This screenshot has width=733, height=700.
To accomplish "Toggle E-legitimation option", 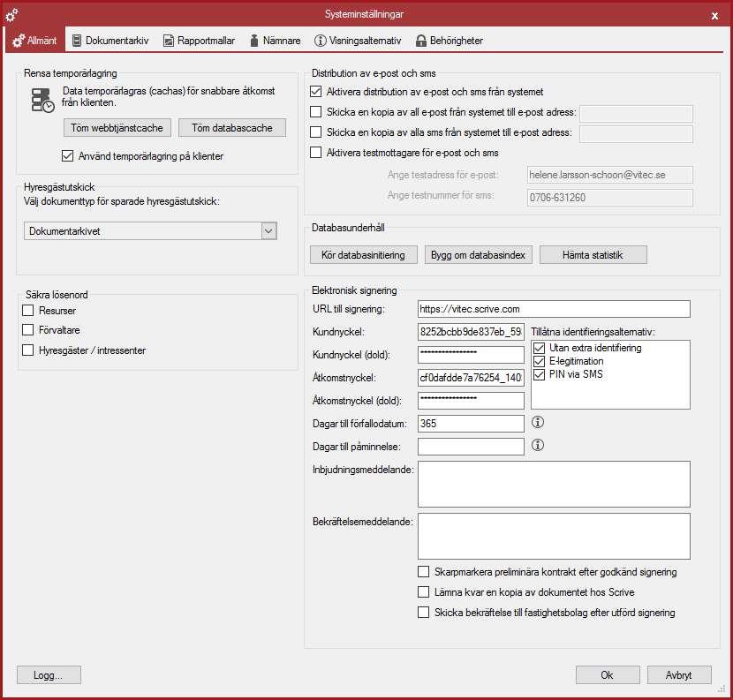I will (x=539, y=361).
